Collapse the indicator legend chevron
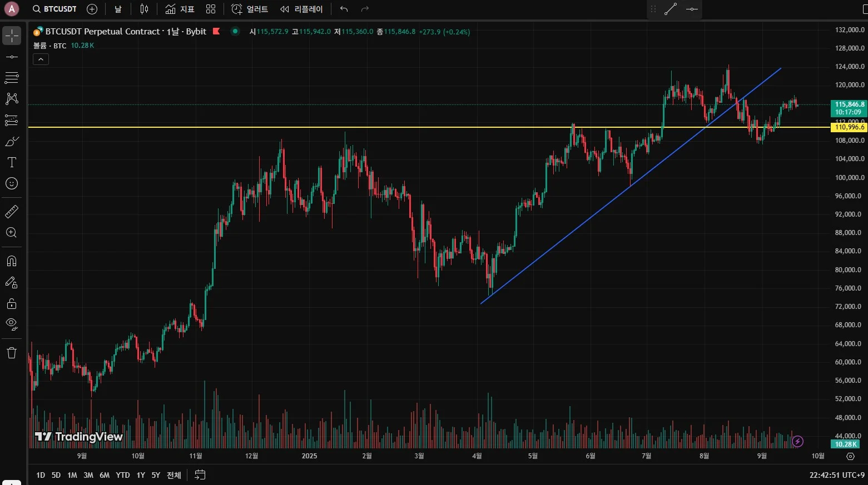The height and width of the screenshot is (485, 868). 41,59
